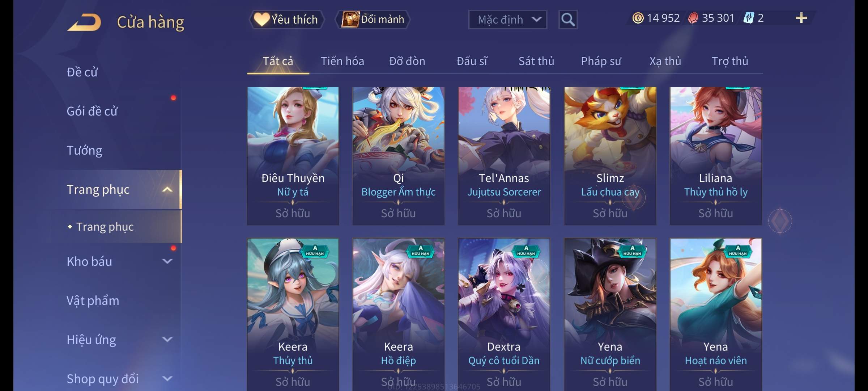Image resolution: width=868 pixels, height=391 pixels.
Task: Click the red gem currency icon
Action: 693,18
